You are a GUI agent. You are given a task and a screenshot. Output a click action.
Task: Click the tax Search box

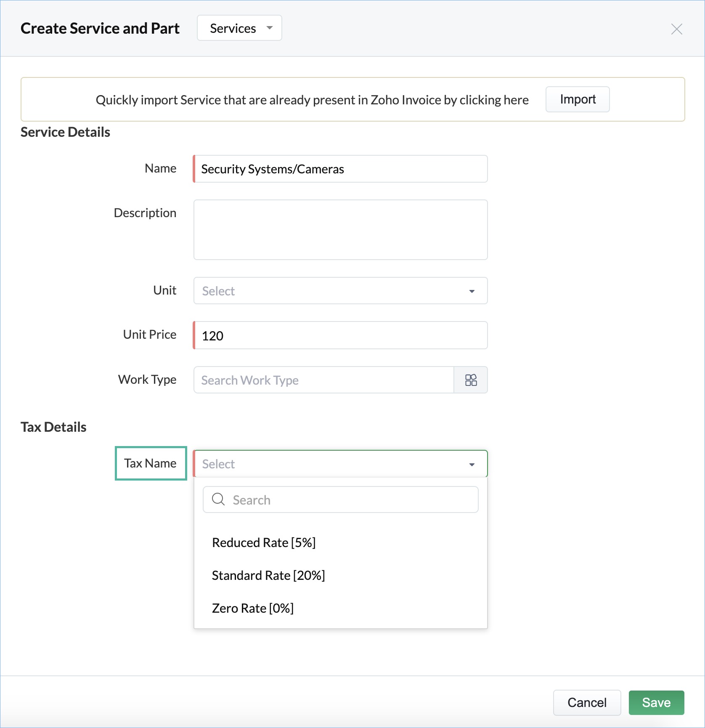coord(340,500)
